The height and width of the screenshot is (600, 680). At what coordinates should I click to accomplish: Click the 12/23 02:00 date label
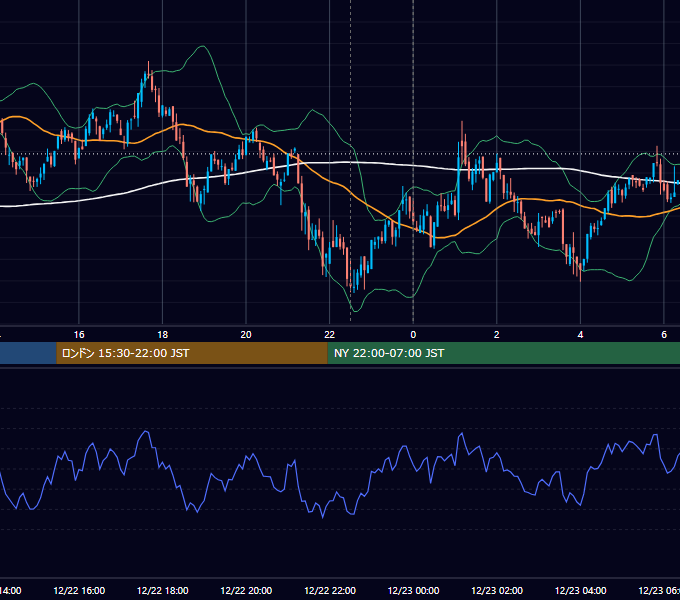click(497, 590)
